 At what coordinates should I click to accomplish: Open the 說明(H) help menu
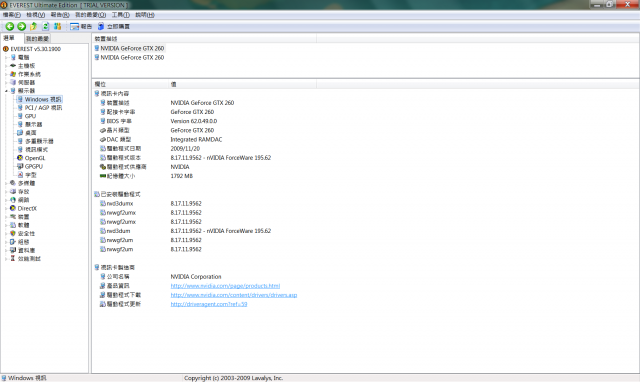pos(145,15)
